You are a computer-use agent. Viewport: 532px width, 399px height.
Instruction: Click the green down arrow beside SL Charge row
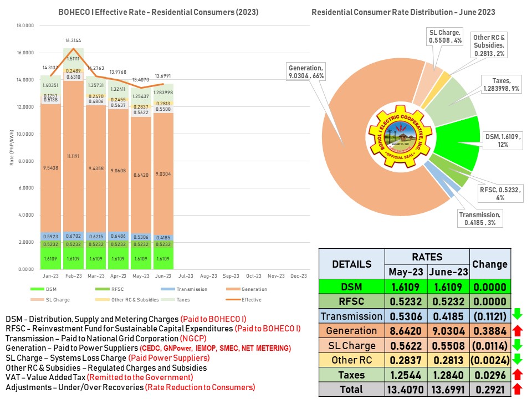(x=518, y=345)
